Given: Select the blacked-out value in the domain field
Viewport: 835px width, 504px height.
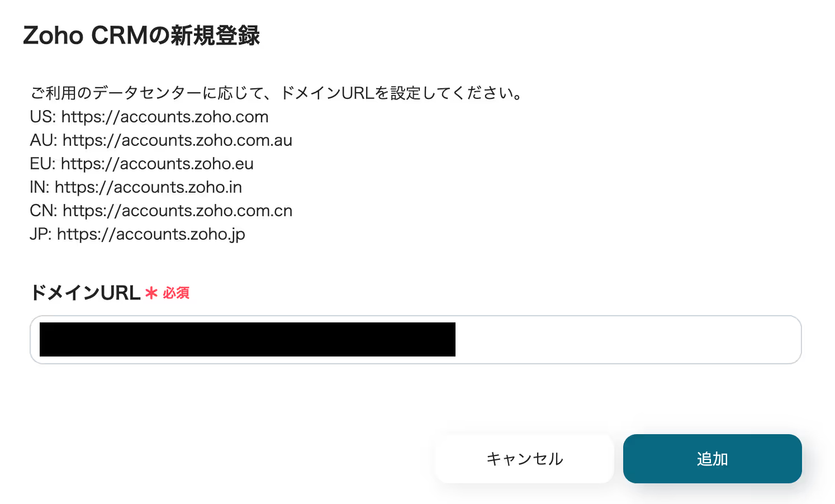Looking at the screenshot, I should [x=248, y=339].
